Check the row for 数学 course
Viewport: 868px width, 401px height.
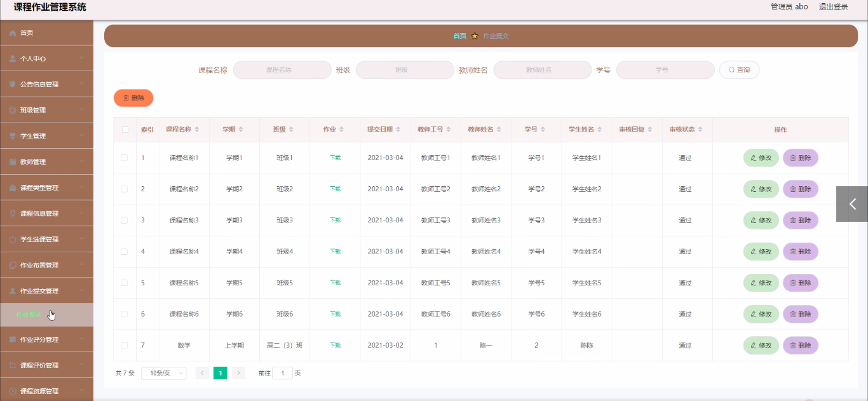pos(125,345)
